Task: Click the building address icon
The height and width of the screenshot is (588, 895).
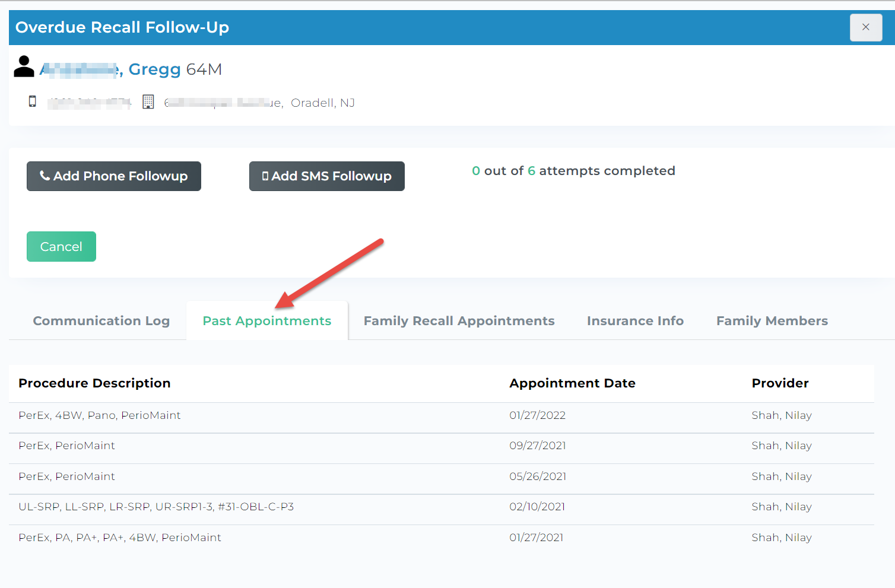Action: (148, 102)
